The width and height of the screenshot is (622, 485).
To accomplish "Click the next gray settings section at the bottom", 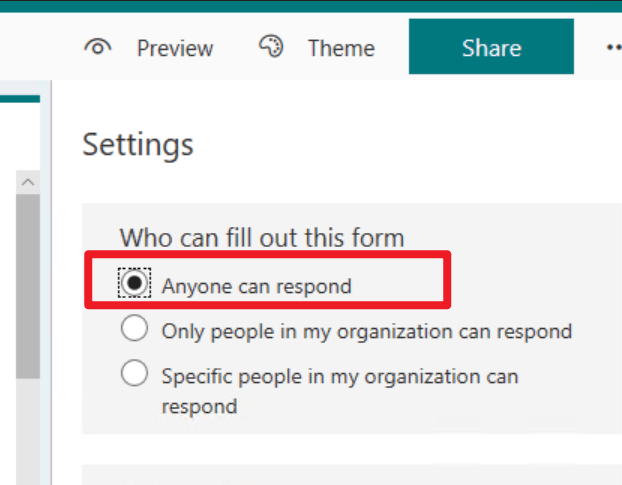I will [352, 475].
